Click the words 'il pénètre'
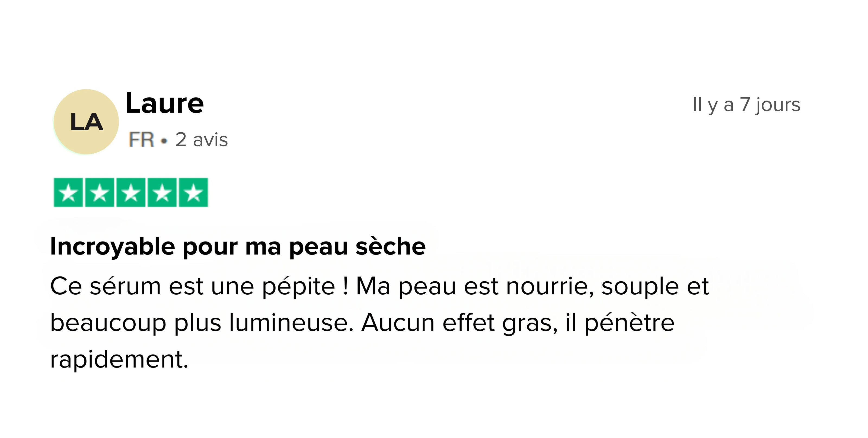 (620, 323)
